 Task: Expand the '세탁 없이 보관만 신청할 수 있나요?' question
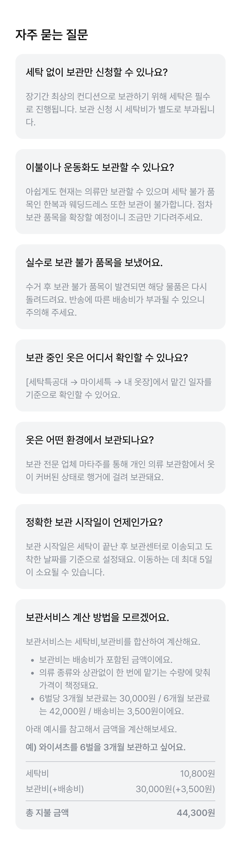(97, 72)
